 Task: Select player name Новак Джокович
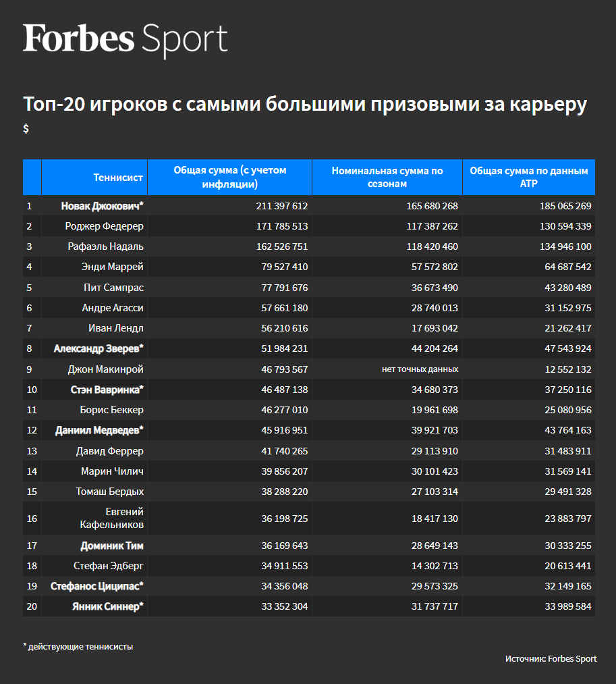point(102,206)
